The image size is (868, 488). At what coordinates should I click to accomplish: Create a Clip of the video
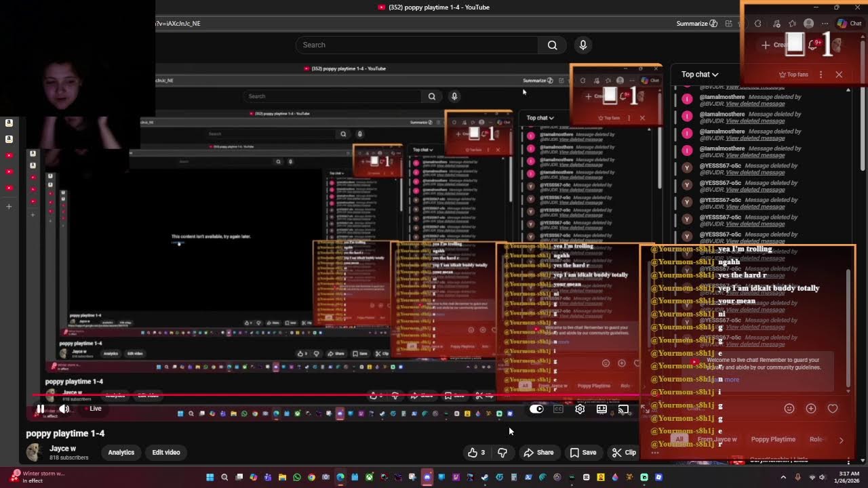[x=624, y=452]
